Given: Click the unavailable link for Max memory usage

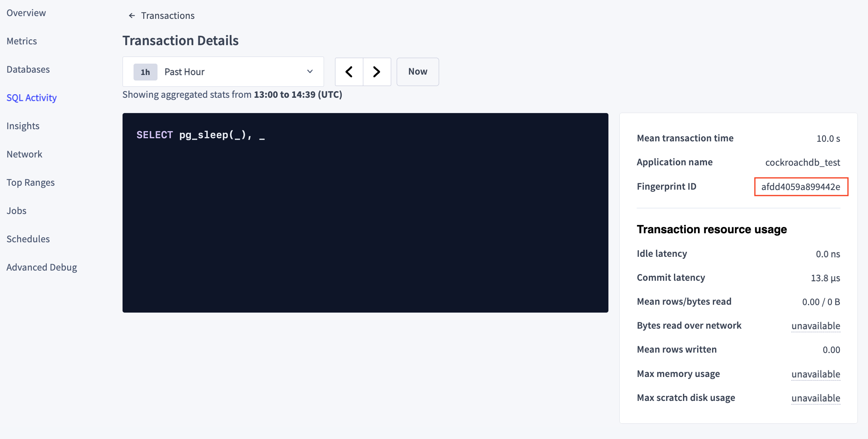Looking at the screenshot, I should point(816,374).
